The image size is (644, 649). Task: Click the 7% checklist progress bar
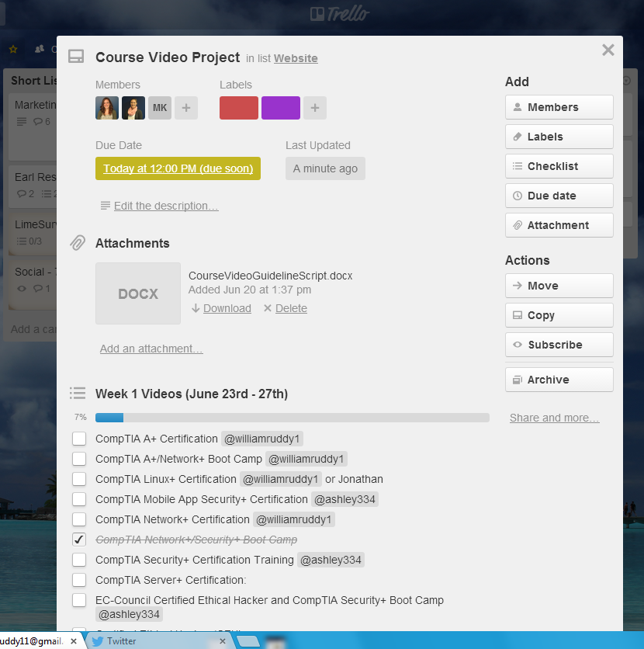pyautogui.click(x=292, y=418)
